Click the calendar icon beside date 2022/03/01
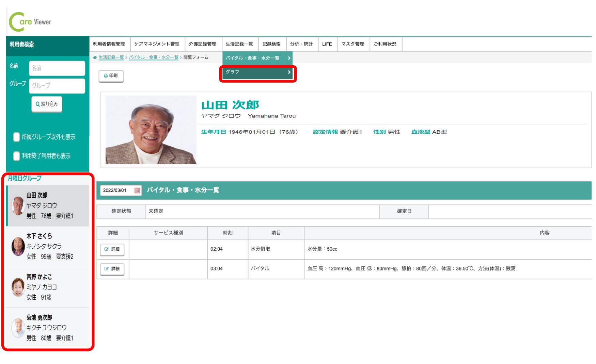The width and height of the screenshot is (596, 364). pos(137,191)
